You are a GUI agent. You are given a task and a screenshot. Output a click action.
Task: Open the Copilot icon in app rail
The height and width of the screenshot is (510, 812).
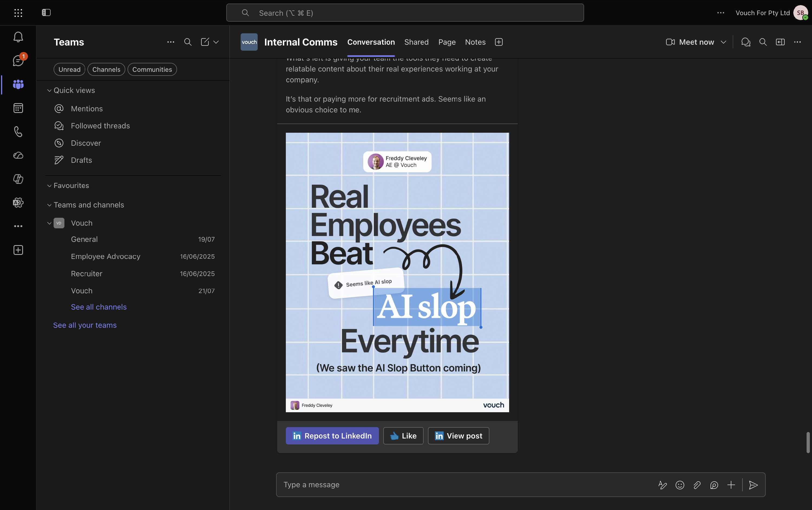coord(18,179)
